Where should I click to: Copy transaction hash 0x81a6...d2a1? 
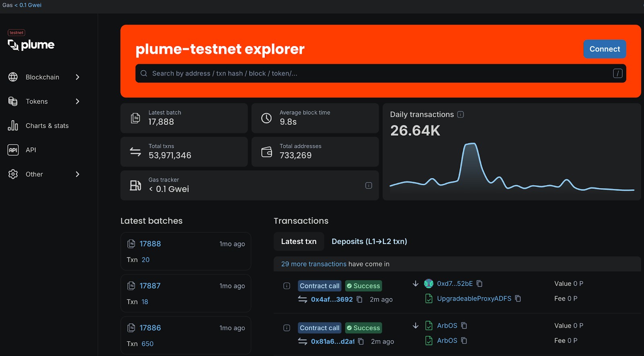pyautogui.click(x=361, y=342)
